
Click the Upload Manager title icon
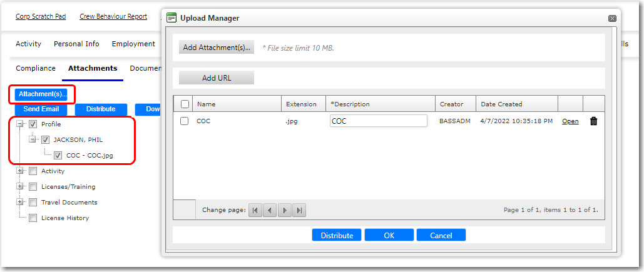point(171,18)
